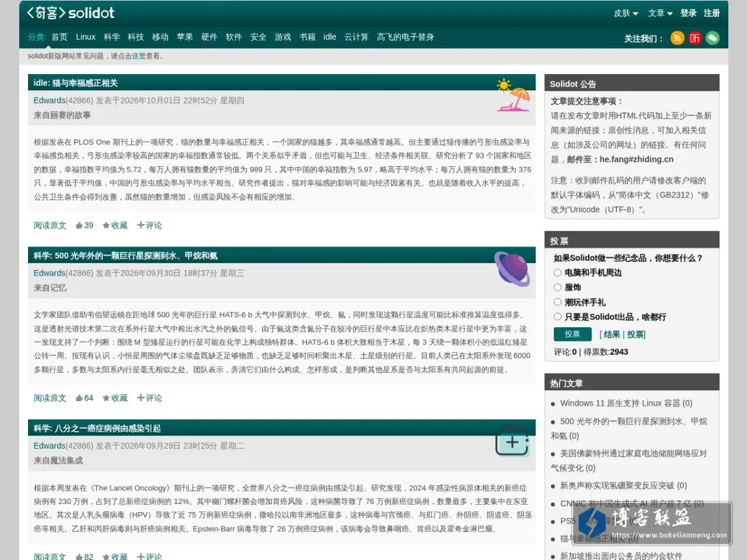Click the medical kit topic icon for cancer article
The width and height of the screenshot is (747, 560).
[x=512, y=441]
